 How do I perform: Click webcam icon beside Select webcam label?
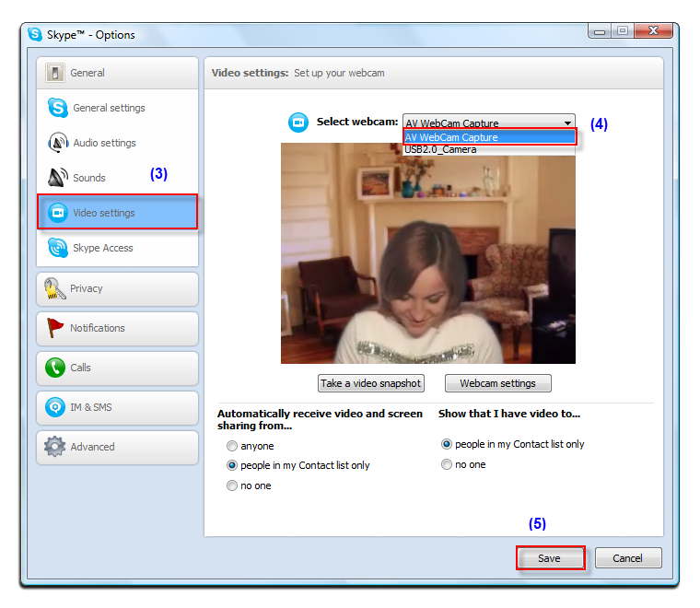298,123
